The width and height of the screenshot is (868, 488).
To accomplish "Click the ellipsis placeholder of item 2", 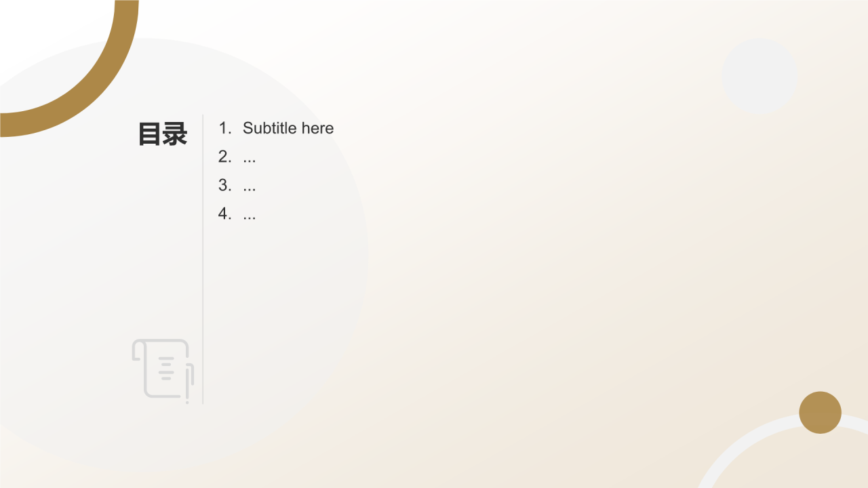I will pyautogui.click(x=250, y=161).
